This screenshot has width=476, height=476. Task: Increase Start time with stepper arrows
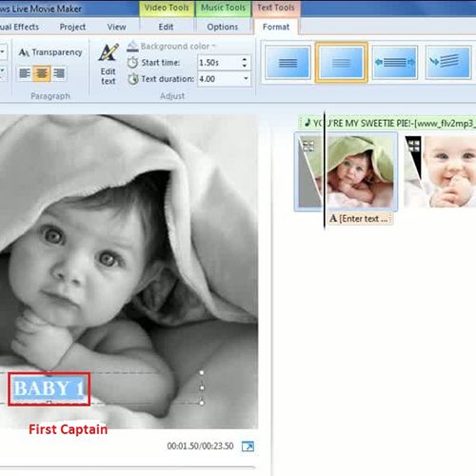coord(245,59)
